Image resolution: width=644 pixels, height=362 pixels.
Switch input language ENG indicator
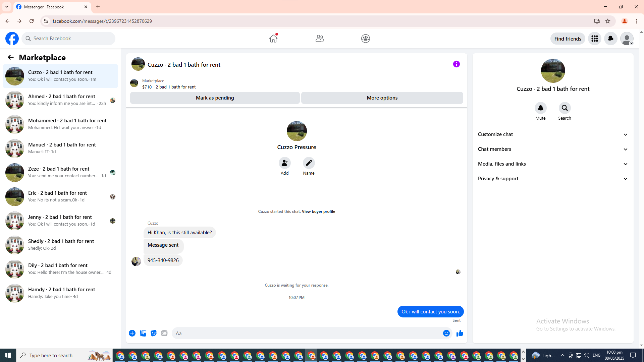pyautogui.click(x=597, y=355)
